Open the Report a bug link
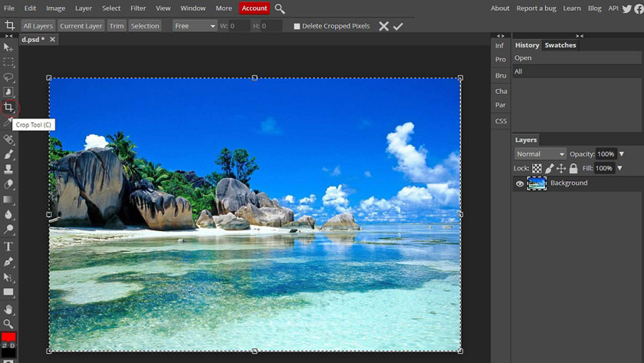644x363 pixels. tap(537, 8)
